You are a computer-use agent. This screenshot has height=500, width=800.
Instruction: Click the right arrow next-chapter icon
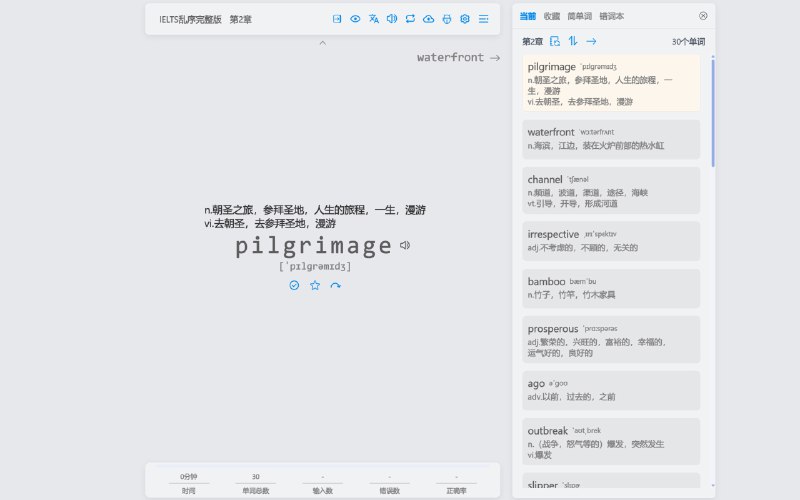[591, 41]
